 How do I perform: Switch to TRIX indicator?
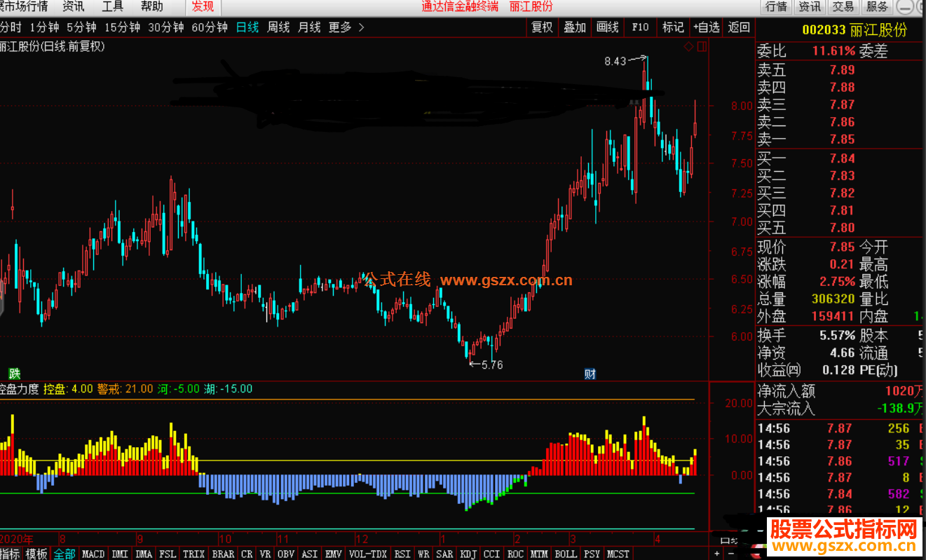point(193,554)
